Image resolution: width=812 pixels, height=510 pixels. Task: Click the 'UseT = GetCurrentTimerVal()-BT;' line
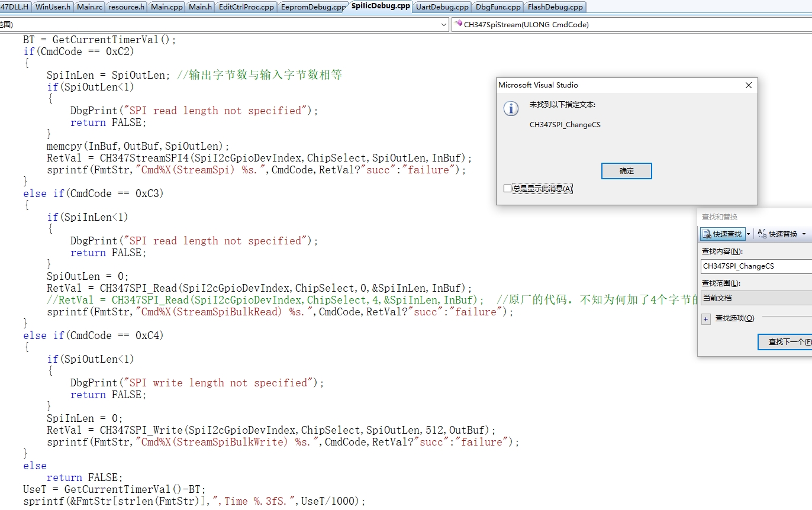tap(114, 489)
